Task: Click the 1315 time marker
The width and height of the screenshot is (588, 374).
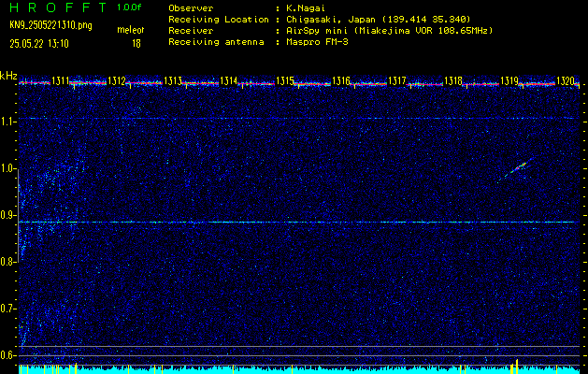Action: [284, 80]
